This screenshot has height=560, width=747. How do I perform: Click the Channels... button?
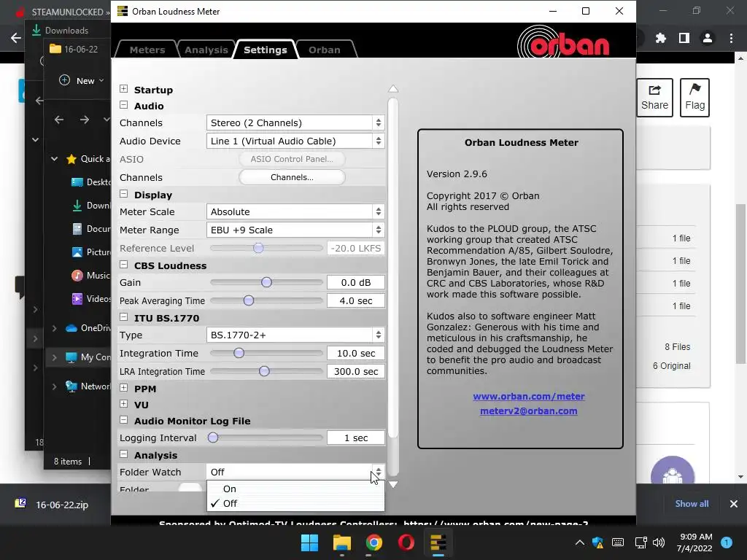(292, 177)
